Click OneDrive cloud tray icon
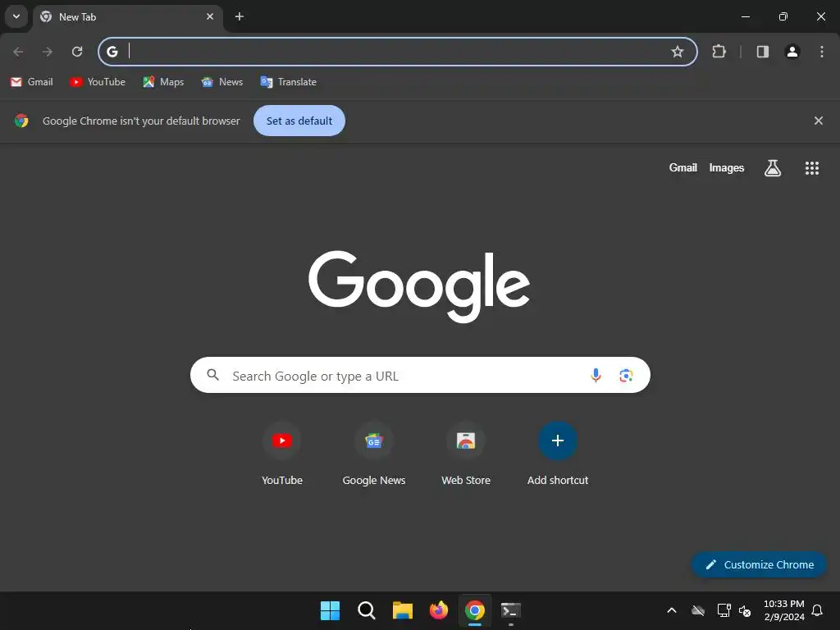The width and height of the screenshot is (840, 630). [697, 610]
